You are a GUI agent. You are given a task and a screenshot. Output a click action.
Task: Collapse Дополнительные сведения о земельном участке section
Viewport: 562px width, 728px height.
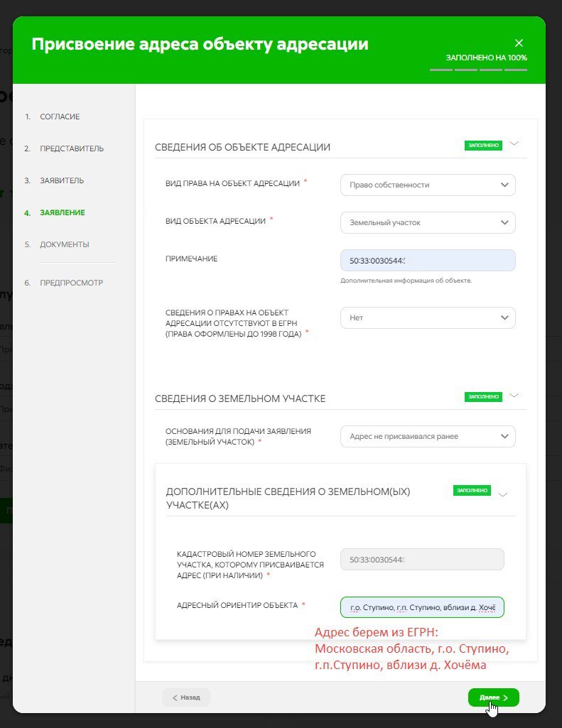point(502,494)
